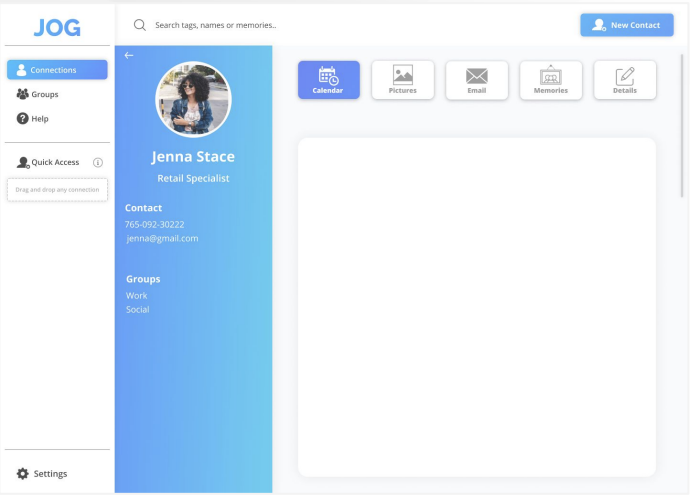Open the Work group link
Image resolution: width=690 pixels, height=496 pixels.
coord(137,296)
